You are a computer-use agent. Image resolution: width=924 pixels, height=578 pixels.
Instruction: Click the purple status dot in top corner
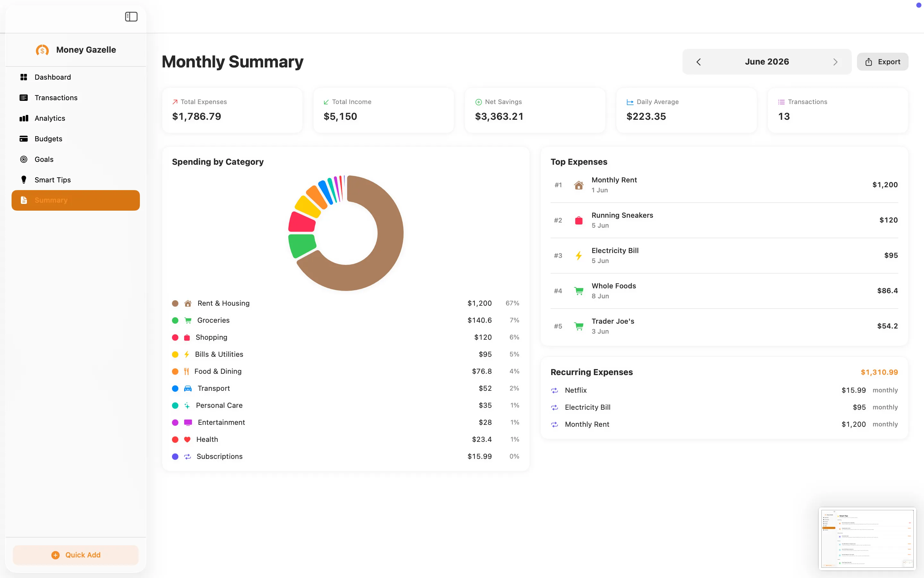point(919,5)
